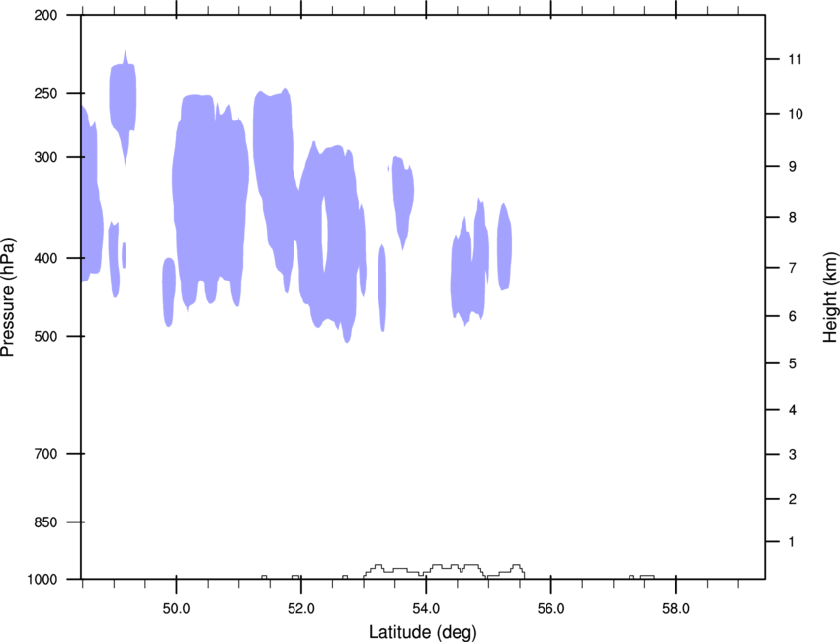840x642 pixels.
Task: Click the large cloud blob near 50.5 latitude
Action: (210, 203)
